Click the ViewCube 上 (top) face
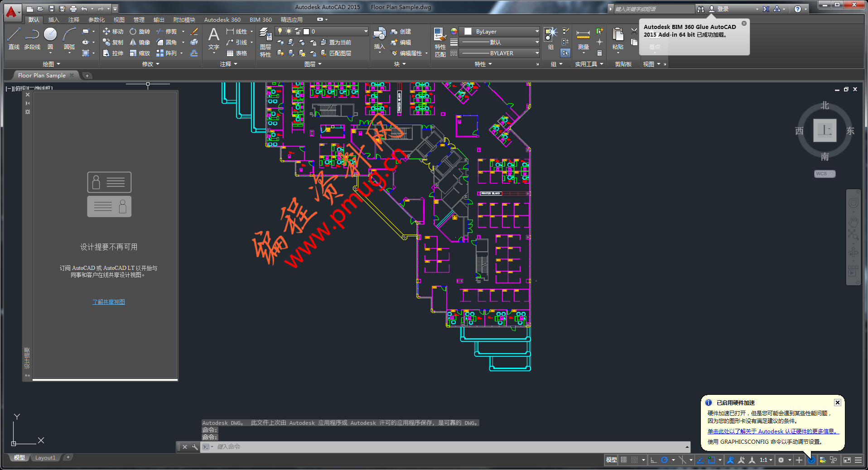The image size is (868, 470). 825,130
